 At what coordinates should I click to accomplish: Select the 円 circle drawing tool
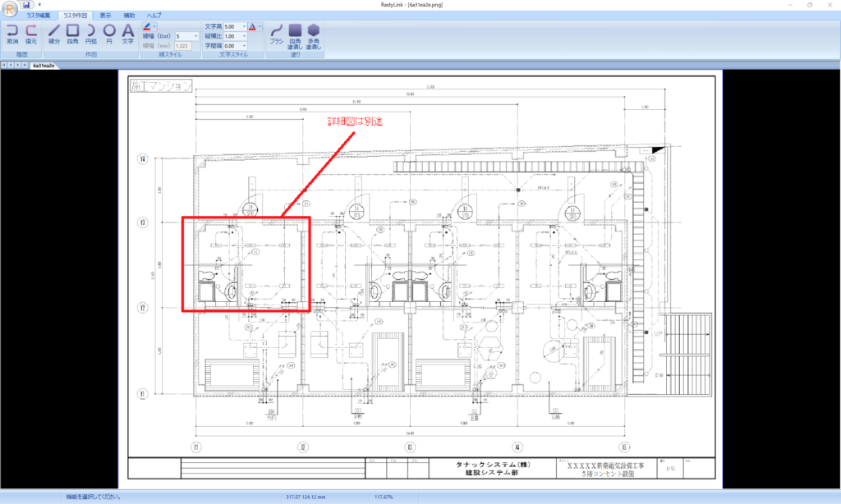tap(109, 34)
